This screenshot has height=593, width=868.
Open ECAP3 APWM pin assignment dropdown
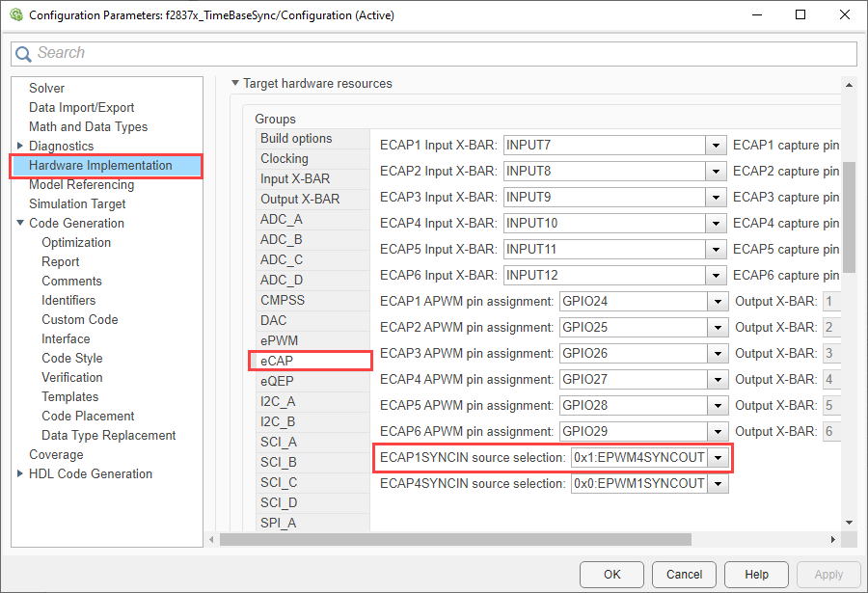[x=717, y=353]
